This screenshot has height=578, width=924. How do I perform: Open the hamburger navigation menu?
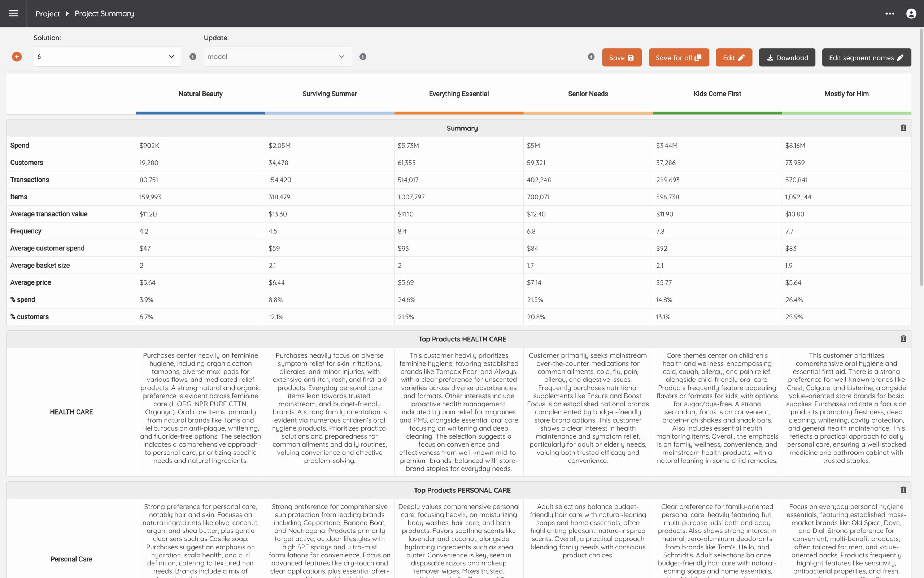pos(13,13)
